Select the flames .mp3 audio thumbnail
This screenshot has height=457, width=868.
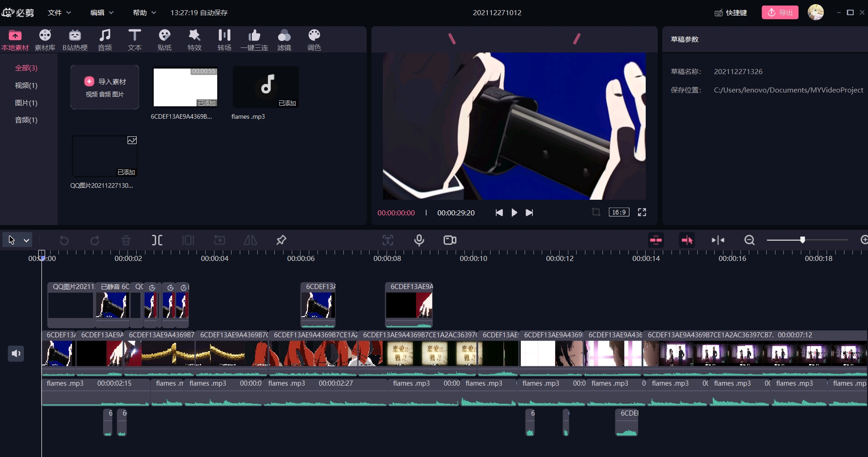(266, 87)
